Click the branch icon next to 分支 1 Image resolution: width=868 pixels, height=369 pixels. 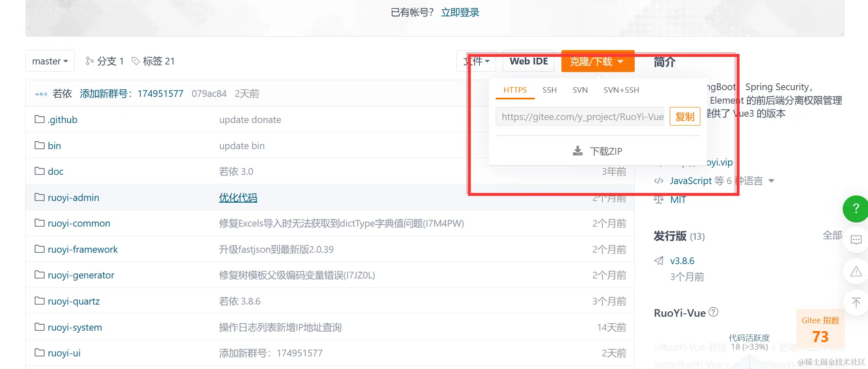click(x=89, y=61)
